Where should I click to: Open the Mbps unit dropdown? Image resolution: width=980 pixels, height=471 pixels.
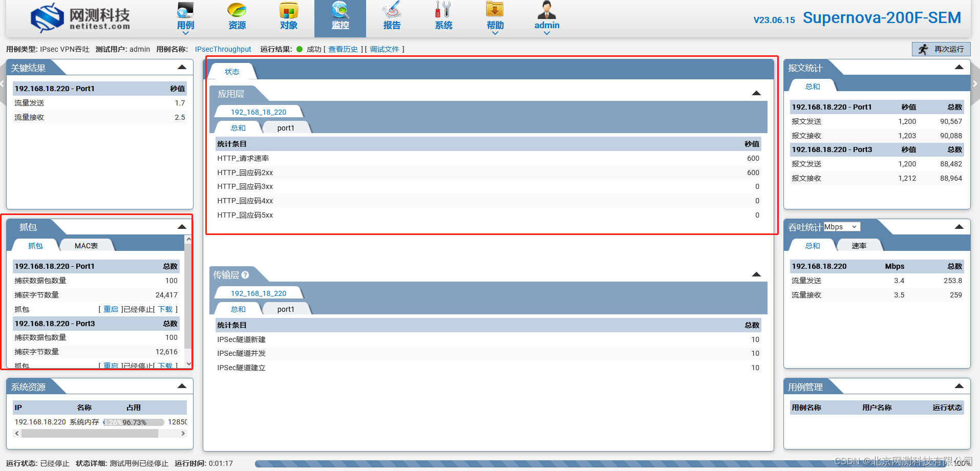(842, 227)
